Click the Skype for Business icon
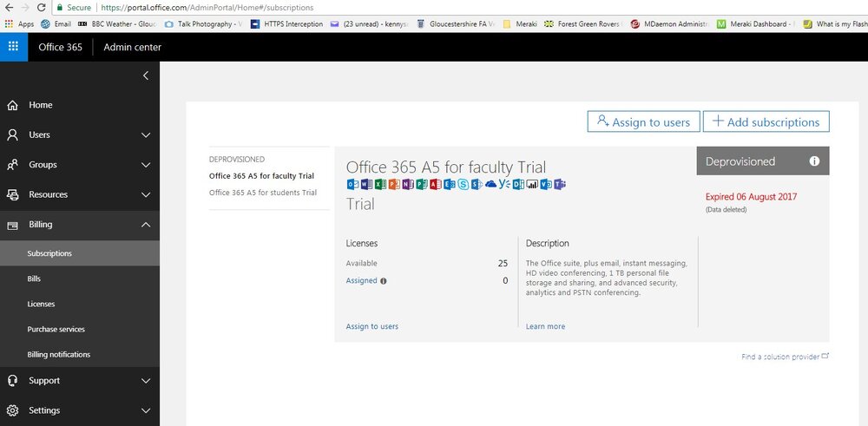This screenshot has height=426, width=868. click(x=463, y=184)
